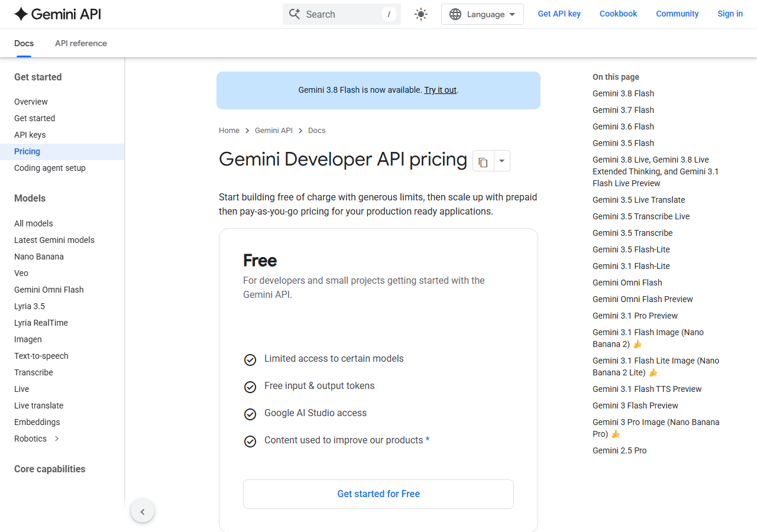
Task: Jump to Gemini 3.8 Flash section
Action: pyautogui.click(x=623, y=93)
